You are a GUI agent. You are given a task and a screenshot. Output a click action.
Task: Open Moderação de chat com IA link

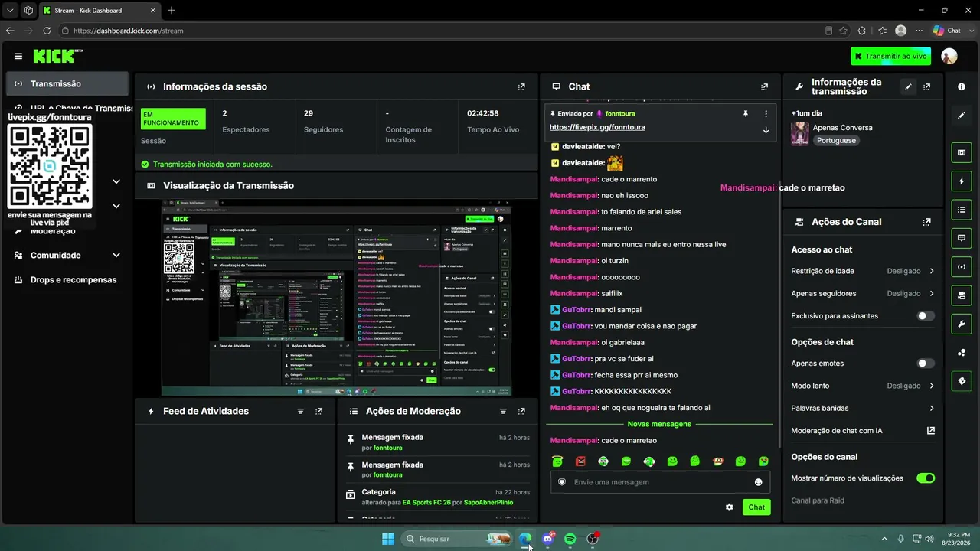[x=863, y=430]
